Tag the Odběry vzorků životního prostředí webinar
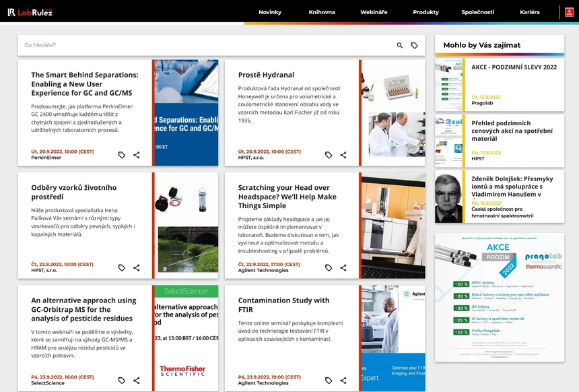This screenshot has width=579, height=392. click(x=121, y=267)
